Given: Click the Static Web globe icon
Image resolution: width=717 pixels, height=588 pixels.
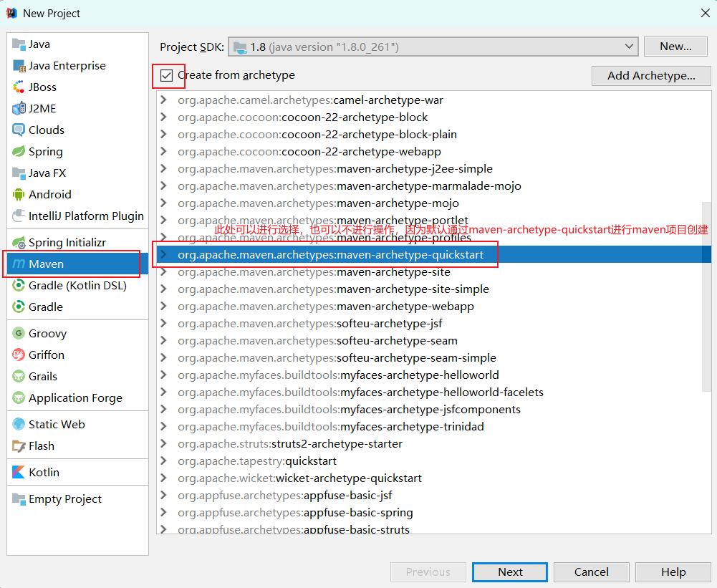Looking at the screenshot, I should pyautogui.click(x=19, y=425).
